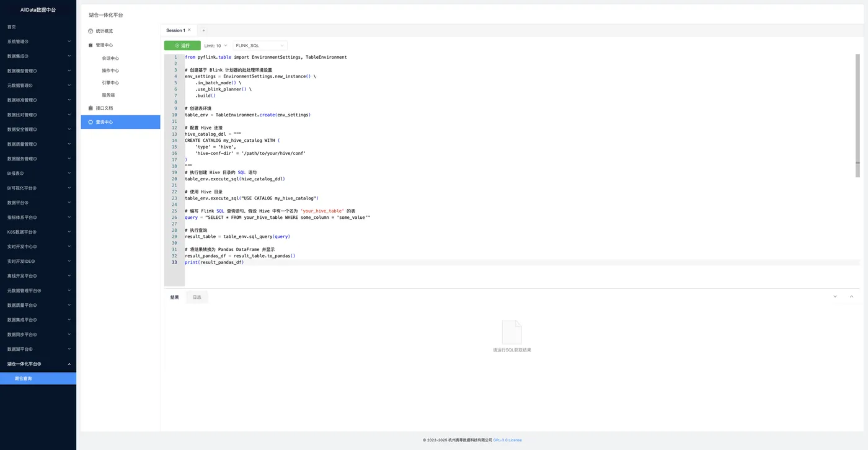This screenshot has height=450, width=868.
Task: Select 湖仓查询 in sidebar
Action: (x=38, y=378)
